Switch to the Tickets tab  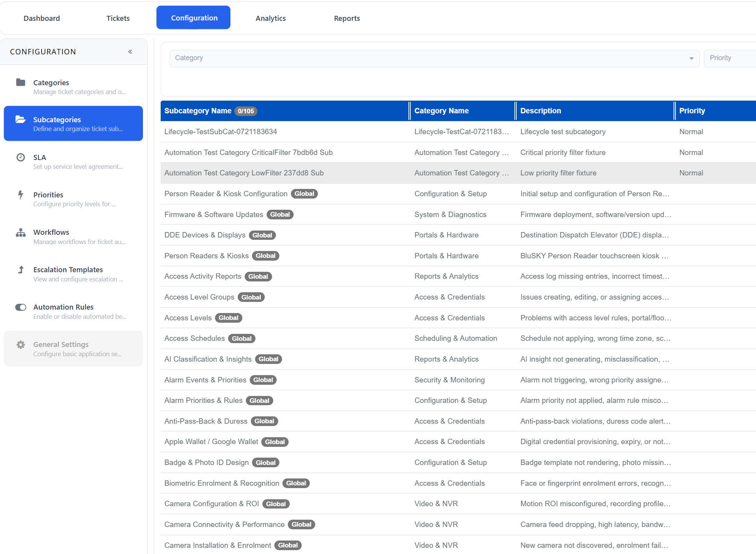point(118,18)
